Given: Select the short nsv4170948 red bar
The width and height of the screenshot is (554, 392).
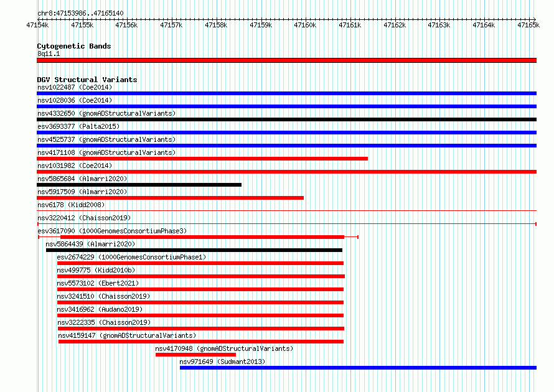Looking at the screenshot, I should click(x=195, y=355).
